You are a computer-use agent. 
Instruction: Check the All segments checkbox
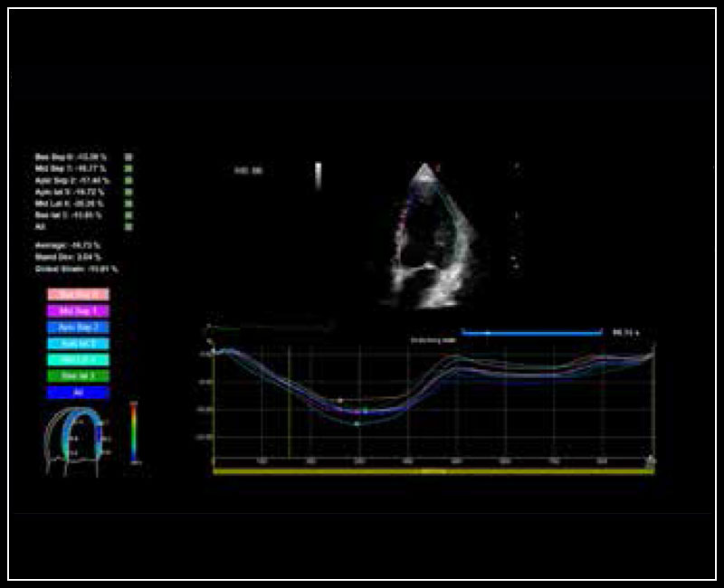click(129, 227)
